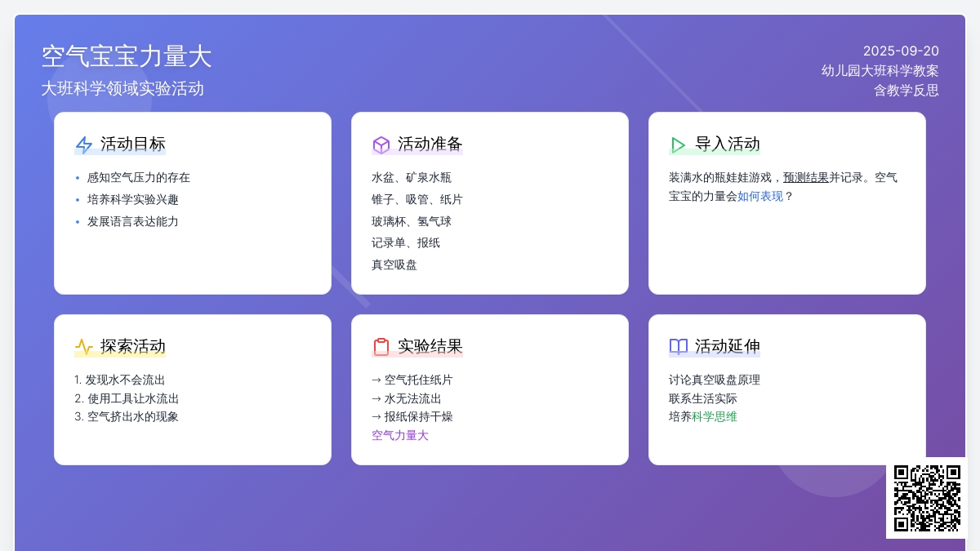Screen dimensions: 980x551
Task: Click the purple 空气力量大 conclusion text
Action: [400, 436]
